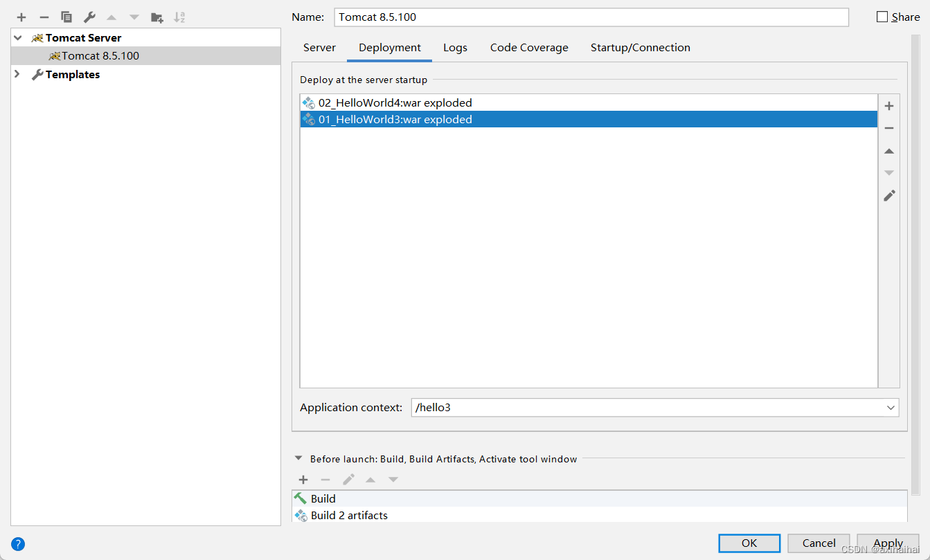This screenshot has width=930, height=560.
Task: Collapse the Before launch section triangle
Action: (x=298, y=458)
